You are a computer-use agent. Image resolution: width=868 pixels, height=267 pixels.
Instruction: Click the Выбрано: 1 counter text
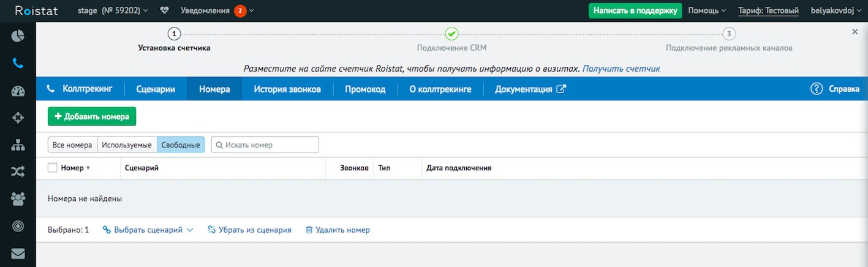(68, 230)
